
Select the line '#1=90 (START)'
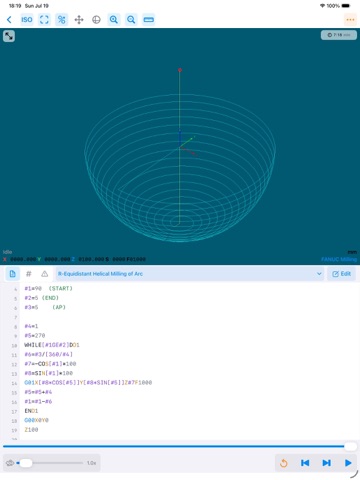[48, 288]
